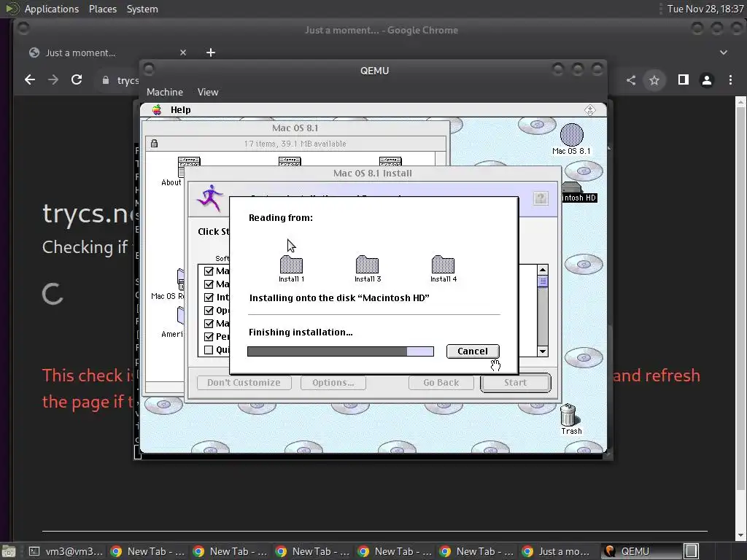Screen dimensions: 747x560
Task: Toggle the Per... software checkbox
Action: click(209, 337)
